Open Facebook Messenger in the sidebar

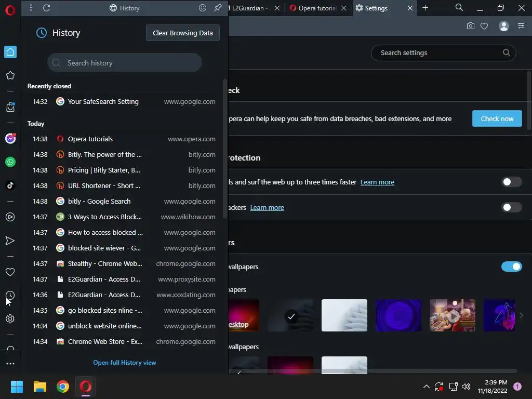(x=10, y=138)
